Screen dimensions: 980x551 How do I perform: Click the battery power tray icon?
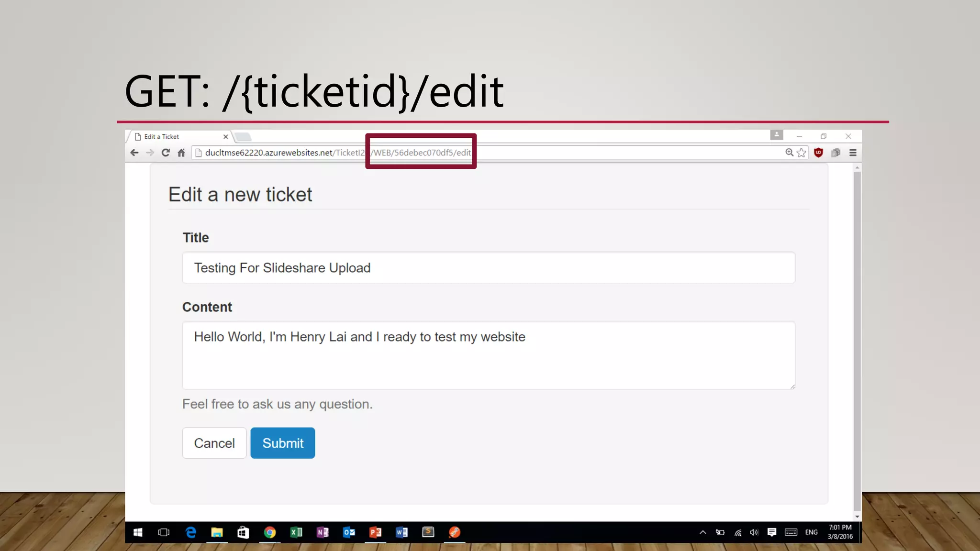[720, 532]
